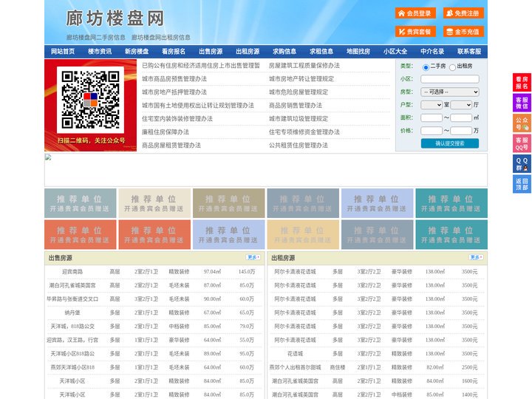Click the 客服QQ号 floating sidebar icon
This screenshot has height=399, width=532.
[522, 143]
